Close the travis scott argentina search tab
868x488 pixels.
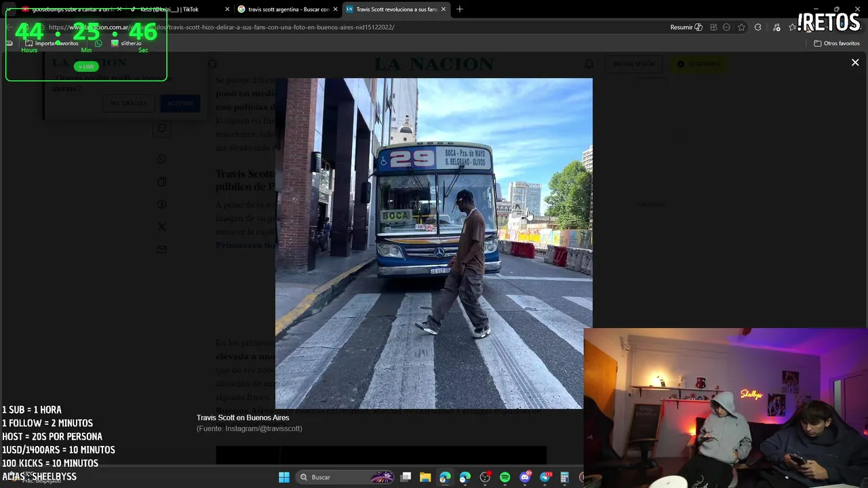point(335,9)
